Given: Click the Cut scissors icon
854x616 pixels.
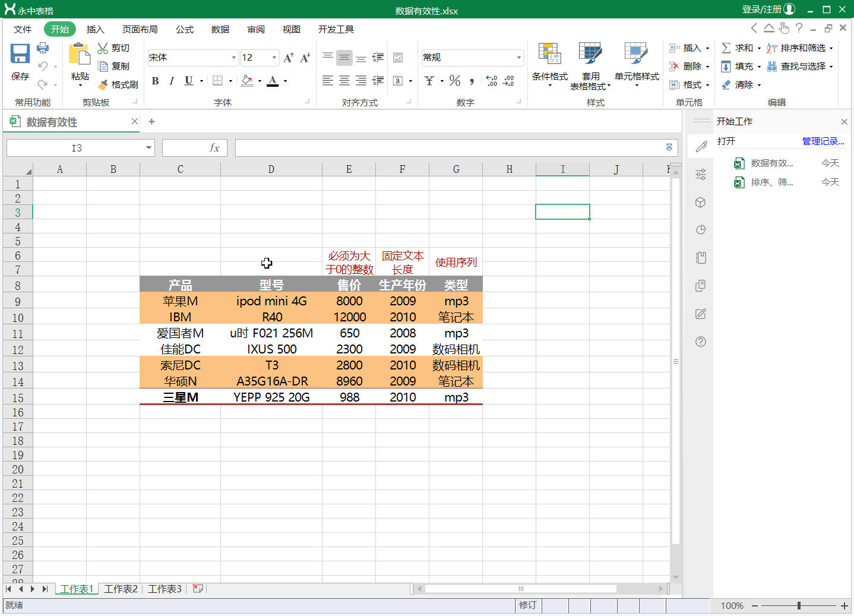Looking at the screenshot, I should [x=103, y=48].
